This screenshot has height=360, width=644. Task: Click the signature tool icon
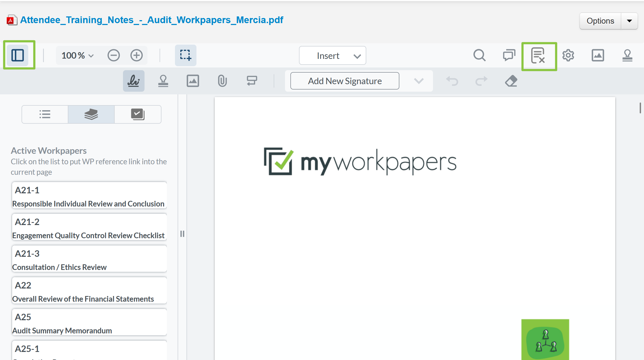(133, 80)
